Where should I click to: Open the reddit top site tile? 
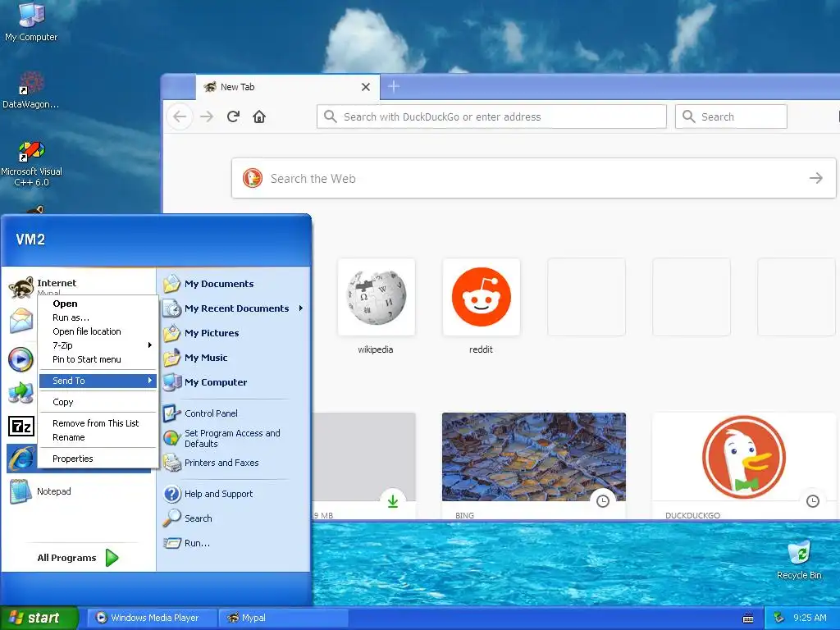(x=481, y=297)
